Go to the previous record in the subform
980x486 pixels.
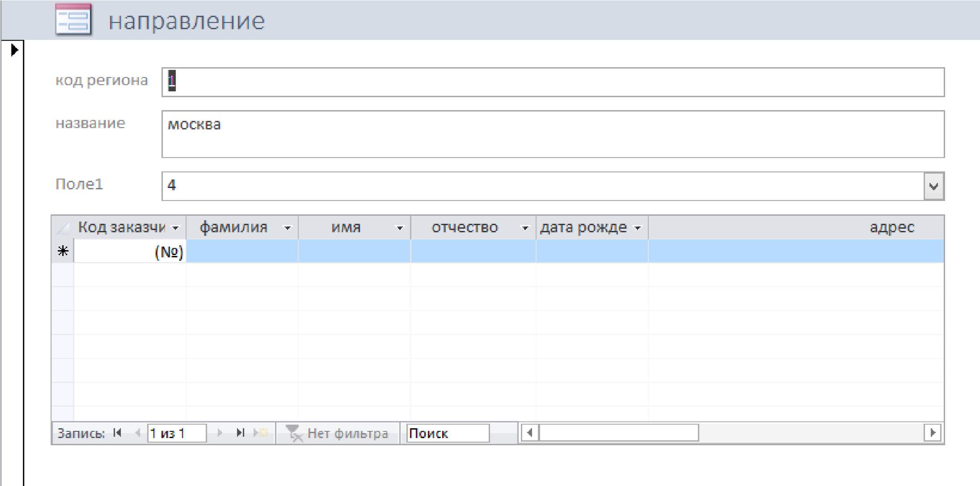(137, 433)
